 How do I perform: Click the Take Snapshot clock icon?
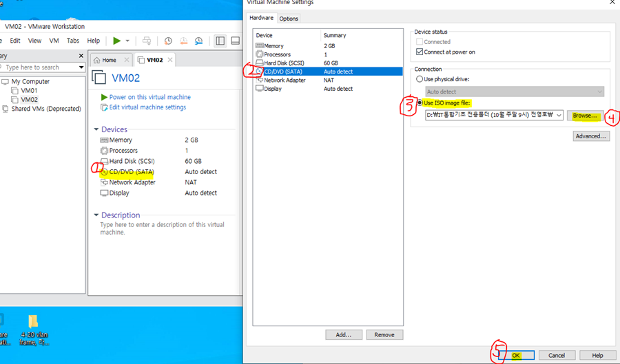[x=168, y=41]
